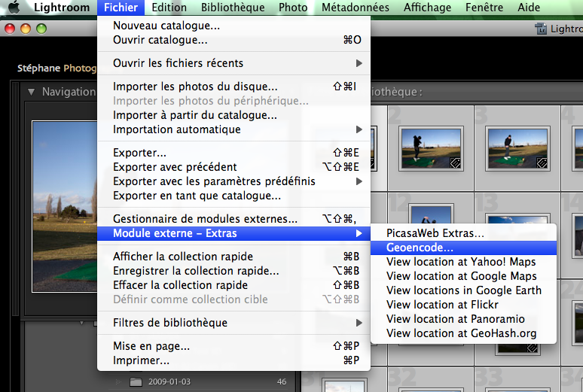Click metadata badge on cell 2 thumbnail
The width and height of the screenshot is (583, 392).
(x=455, y=163)
